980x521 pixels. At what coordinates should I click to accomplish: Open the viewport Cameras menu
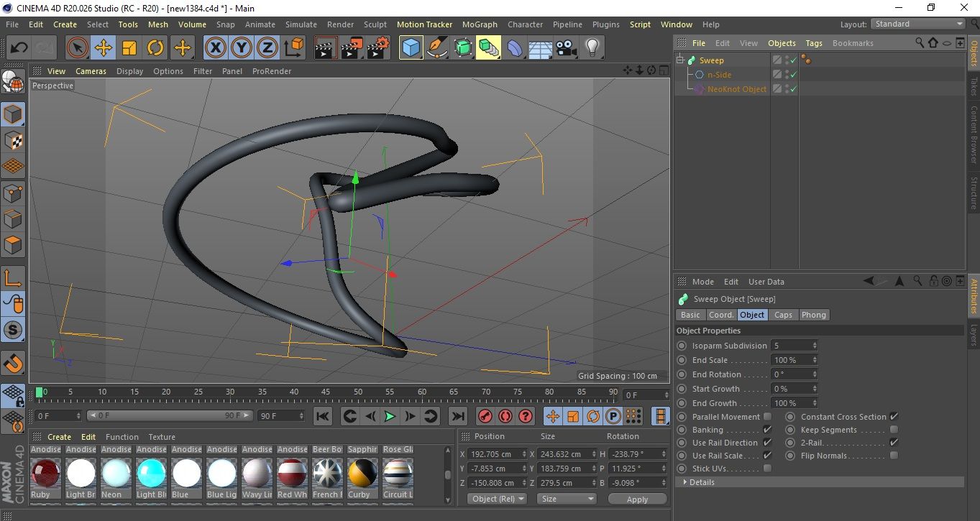[91, 71]
